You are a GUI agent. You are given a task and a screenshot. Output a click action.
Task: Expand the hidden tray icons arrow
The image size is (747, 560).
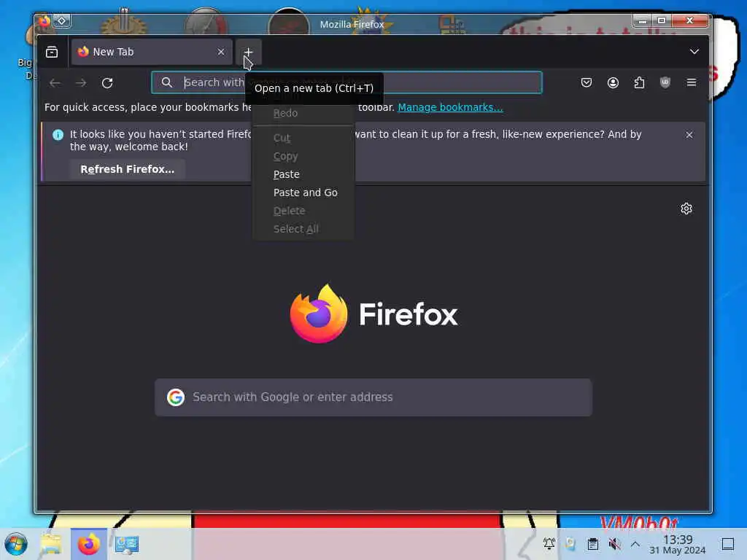coord(635,543)
